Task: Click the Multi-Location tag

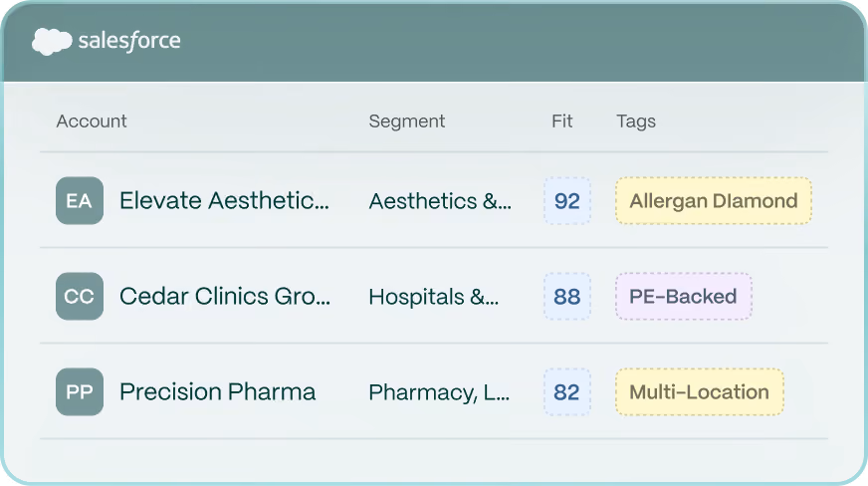Action: (700, 392)
